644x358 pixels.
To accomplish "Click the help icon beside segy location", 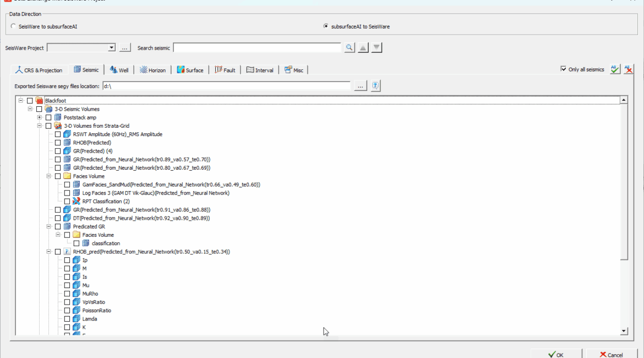I will tap(375, 85).
